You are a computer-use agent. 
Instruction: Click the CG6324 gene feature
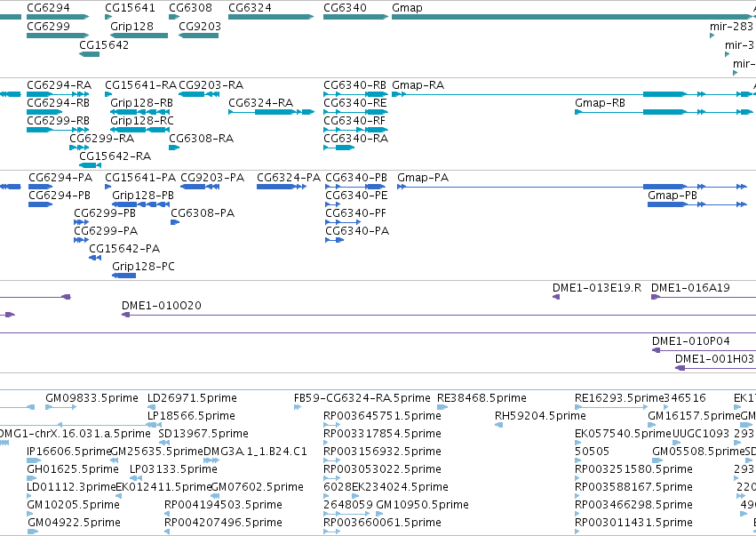coord(271,17)
